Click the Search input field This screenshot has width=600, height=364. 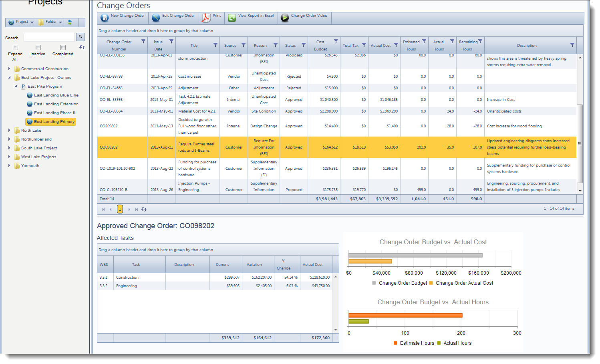point(49,37)
